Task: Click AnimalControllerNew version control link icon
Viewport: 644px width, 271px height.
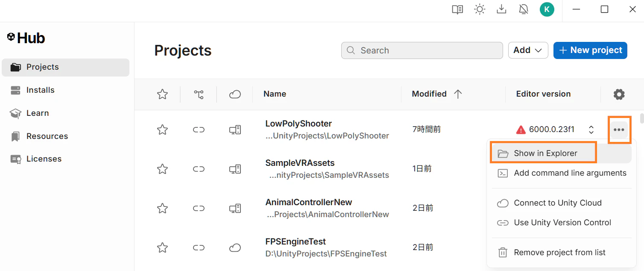Action: (x=199, y=208)
